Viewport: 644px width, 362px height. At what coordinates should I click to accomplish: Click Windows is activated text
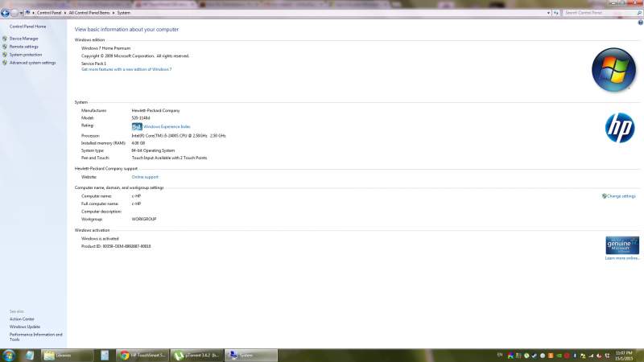(x=100, y=238)
